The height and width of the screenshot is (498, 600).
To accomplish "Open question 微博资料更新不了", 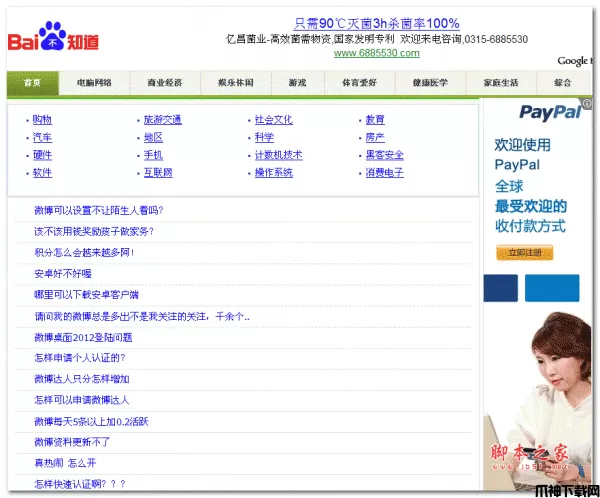I will (x=72, y=442).
